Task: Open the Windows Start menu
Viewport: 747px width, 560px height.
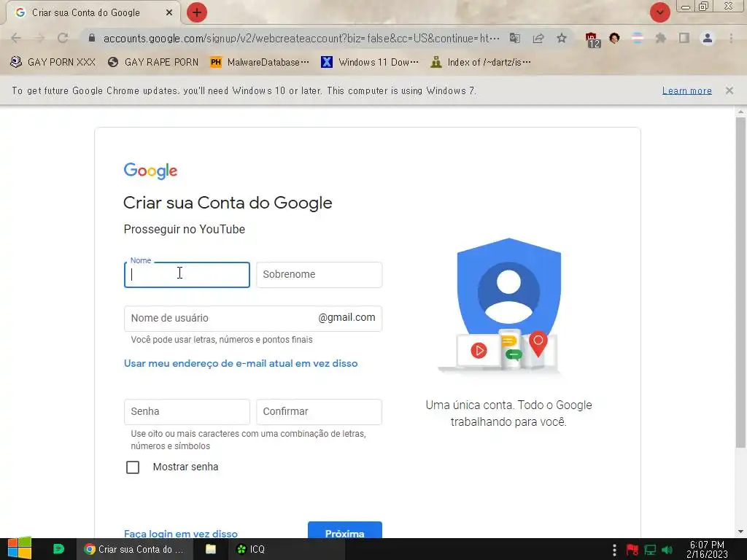Action: click(20, 549)
